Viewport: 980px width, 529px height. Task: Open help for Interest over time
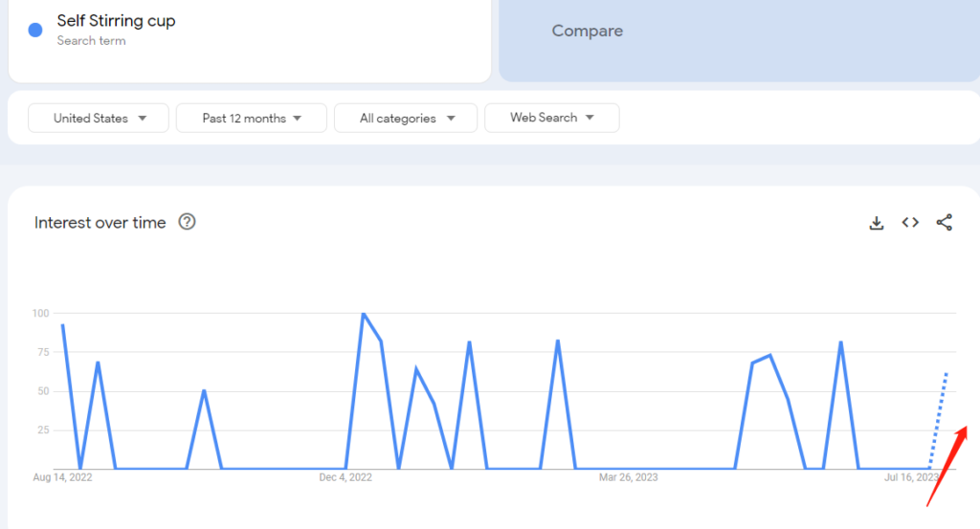tap(187, 222)
